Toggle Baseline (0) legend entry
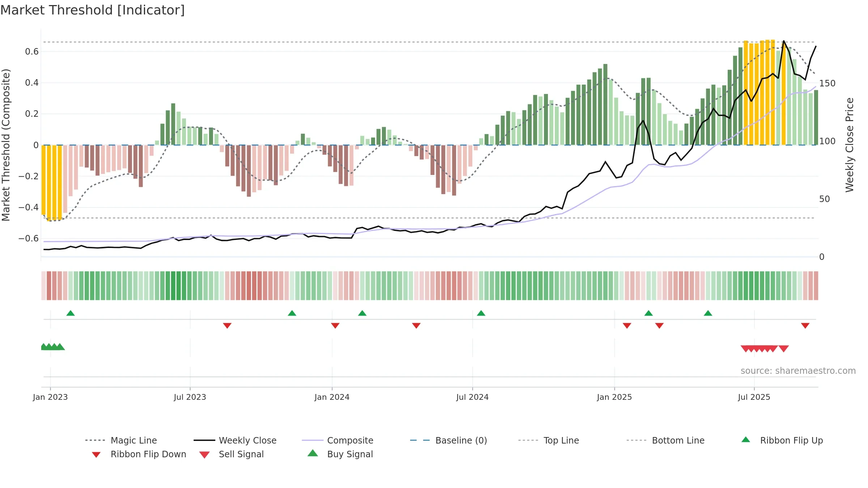This screenshot has width=868, height=488. tap(448, 440)
